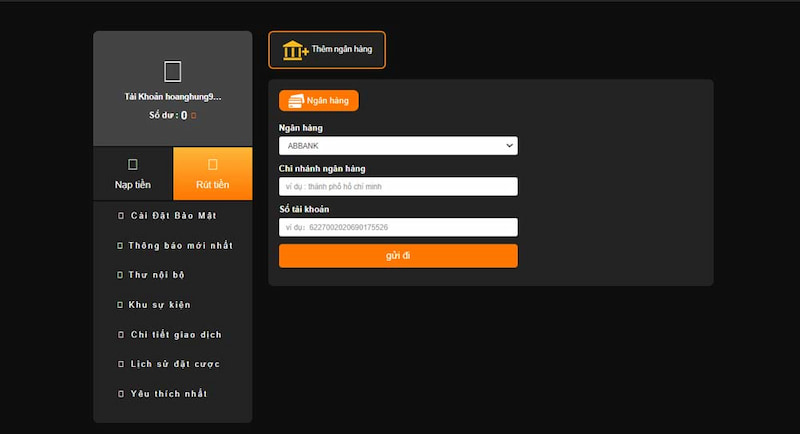
Task: Focus the Chi nhánh ngân hàng input field
Action: point(398,186)
